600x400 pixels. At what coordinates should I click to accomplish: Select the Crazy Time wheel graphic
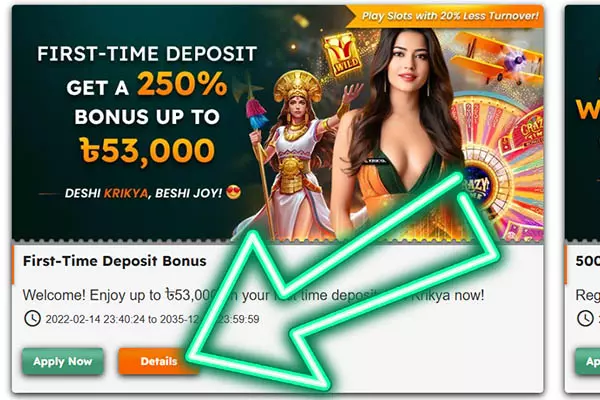[501, 168]
